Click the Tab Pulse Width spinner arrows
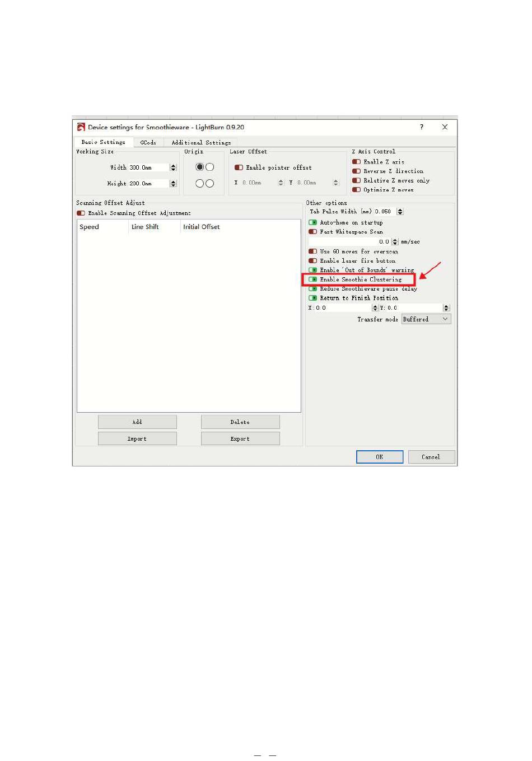Screen dimensions: 532x761 tap(400, 212)
